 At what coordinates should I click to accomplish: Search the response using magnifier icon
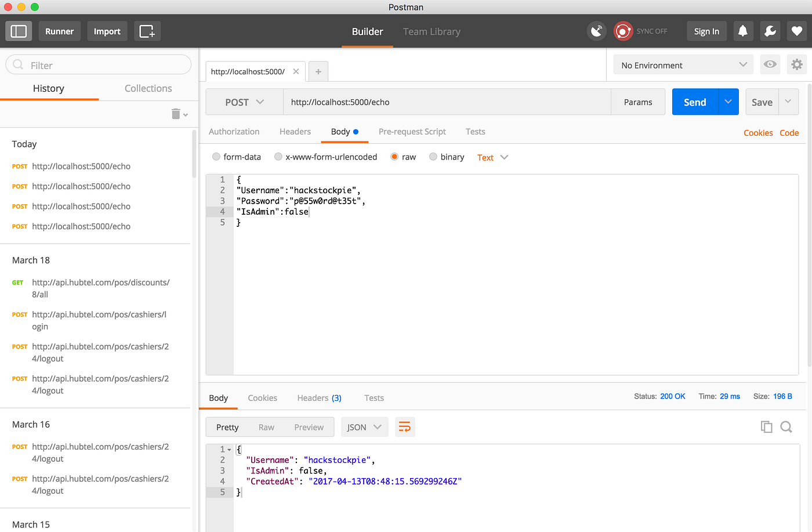[786, 426]
